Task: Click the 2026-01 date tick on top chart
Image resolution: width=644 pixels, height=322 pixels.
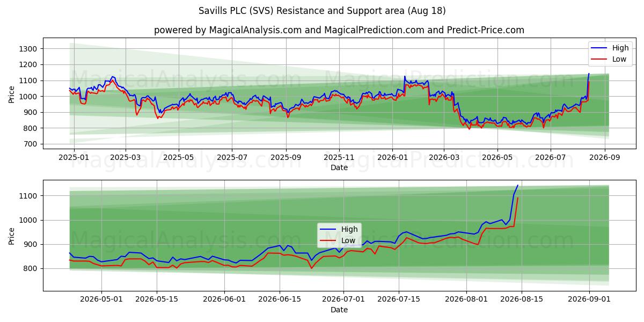Action: tap(392, 158)
